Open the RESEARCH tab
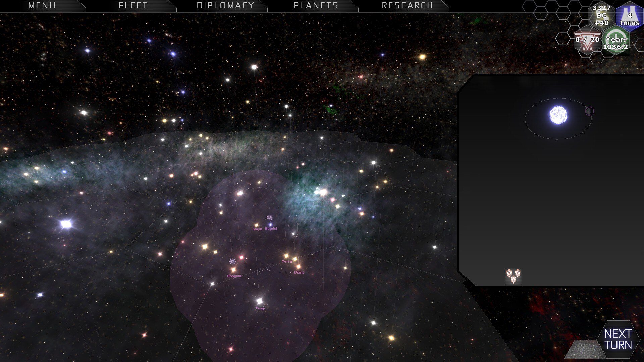 coord(407,6)
